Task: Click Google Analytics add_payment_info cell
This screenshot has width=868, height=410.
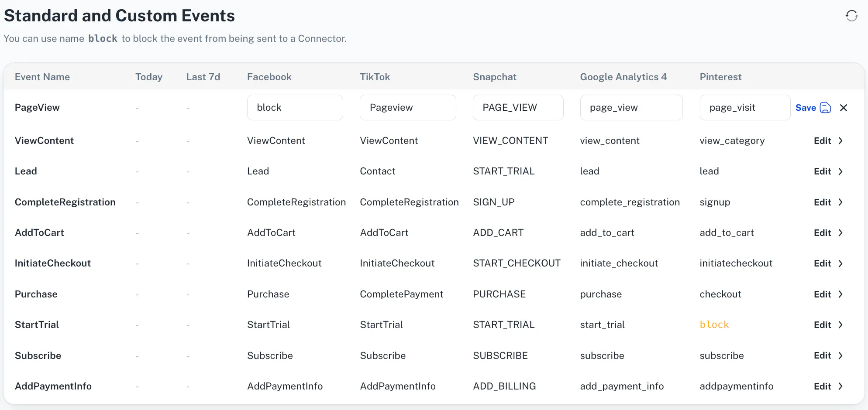Action: (x=622, y=386)
